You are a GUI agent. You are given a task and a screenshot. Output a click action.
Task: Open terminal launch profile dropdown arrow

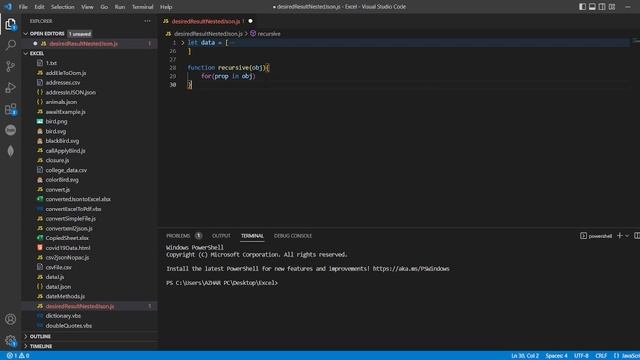point(627,236)
